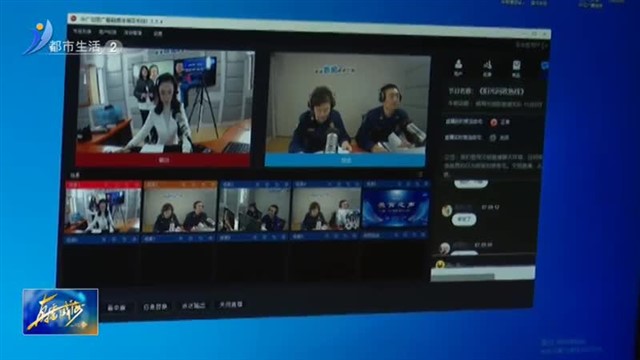Click the gray status indicator below the red one
The height and width of the screenshot is (360, 640).
click(x=493, y=138)
